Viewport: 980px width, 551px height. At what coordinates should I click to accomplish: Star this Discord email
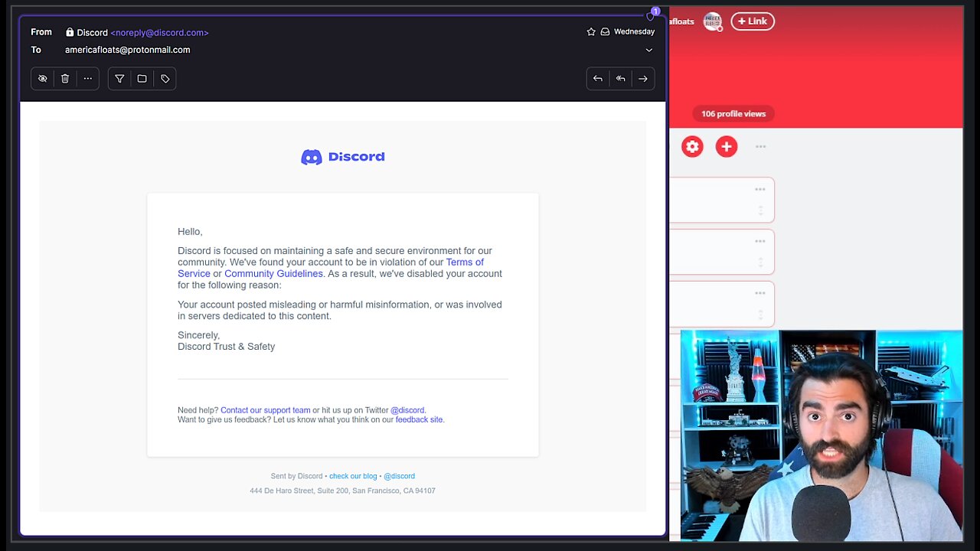click(591, 32)
